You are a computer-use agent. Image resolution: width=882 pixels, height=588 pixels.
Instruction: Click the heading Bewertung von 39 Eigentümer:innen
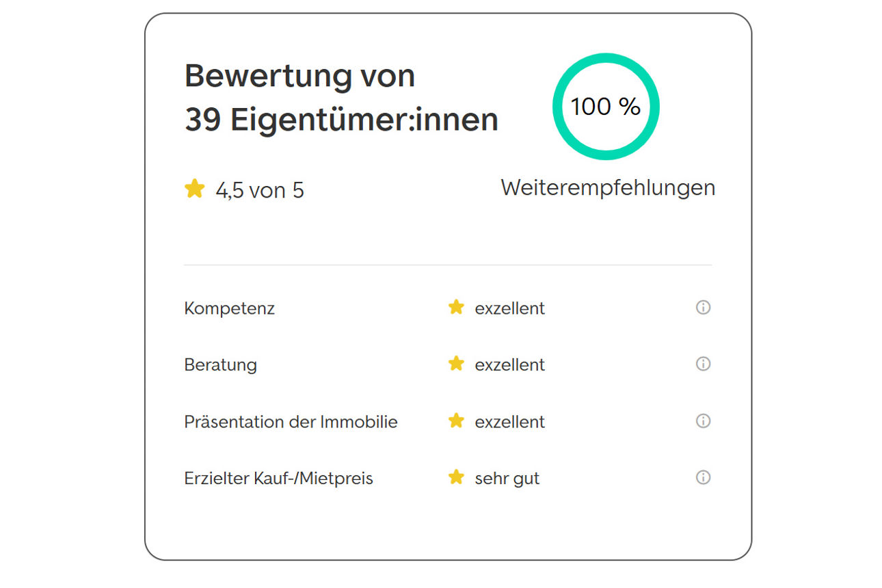click(x=340, y=98)
